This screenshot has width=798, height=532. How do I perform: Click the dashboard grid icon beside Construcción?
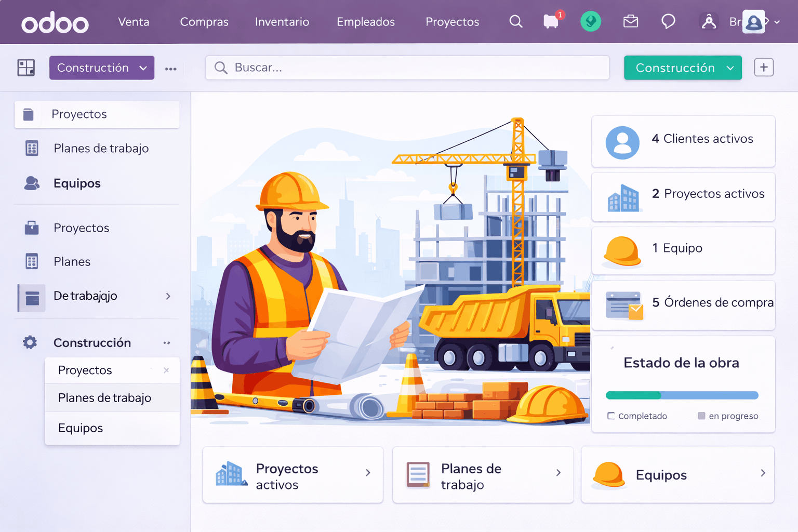click(26, 68)
